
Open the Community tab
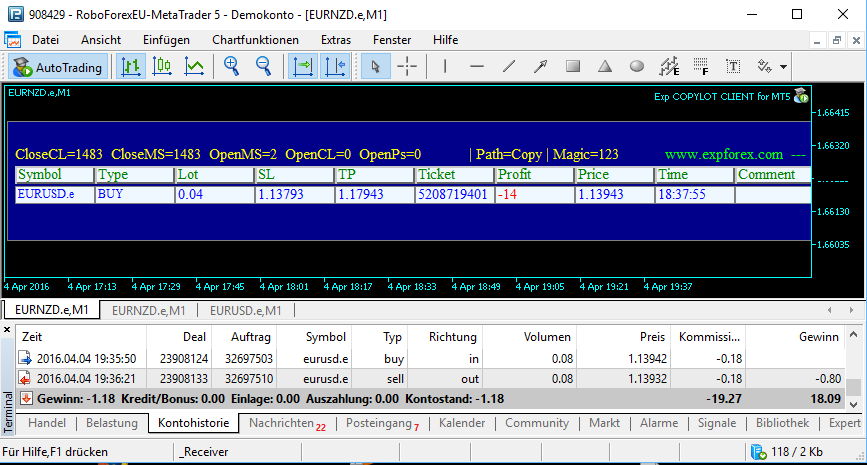(x=537, y=423)
